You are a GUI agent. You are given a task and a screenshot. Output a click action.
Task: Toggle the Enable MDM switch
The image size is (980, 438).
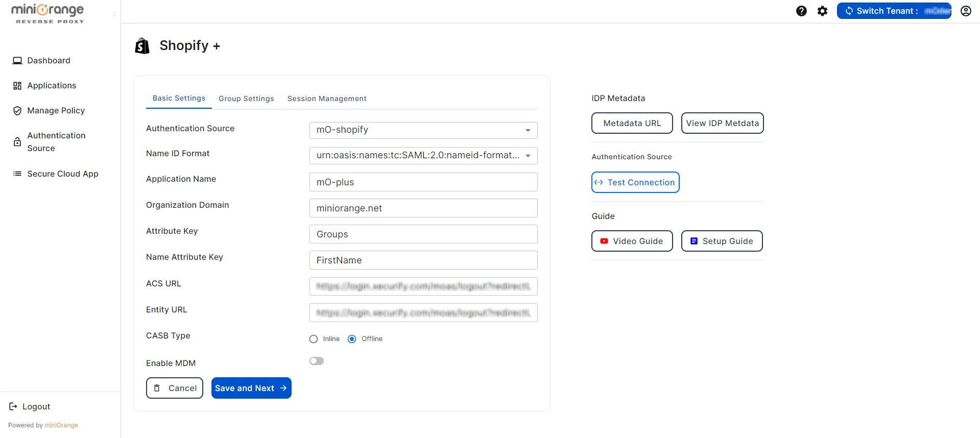[317, 361]
